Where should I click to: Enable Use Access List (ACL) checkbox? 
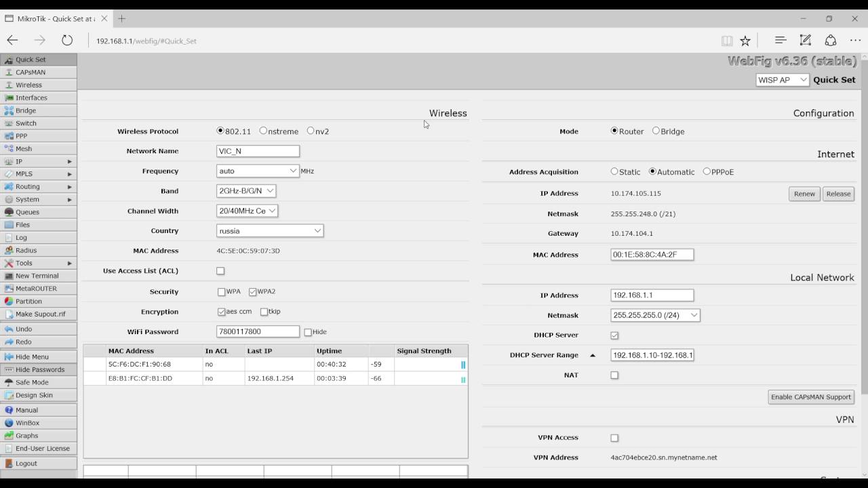coord(220,271)
